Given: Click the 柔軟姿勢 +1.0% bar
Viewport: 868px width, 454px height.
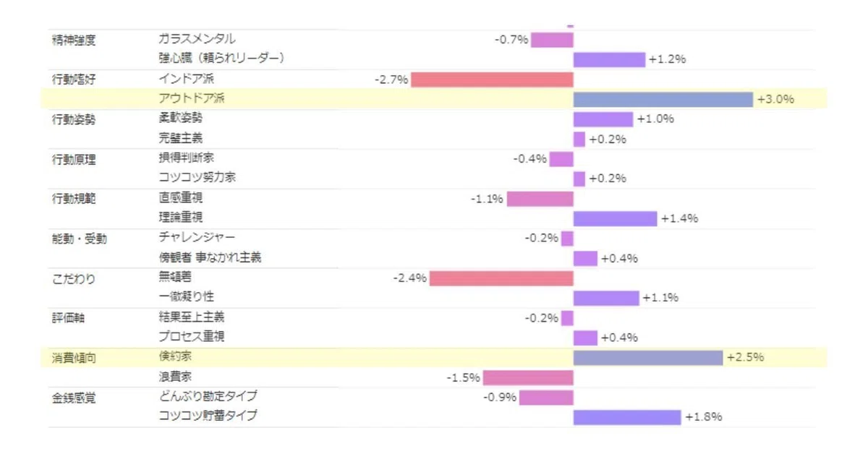Looking at the screenshot, I should [x=603, y=119].
